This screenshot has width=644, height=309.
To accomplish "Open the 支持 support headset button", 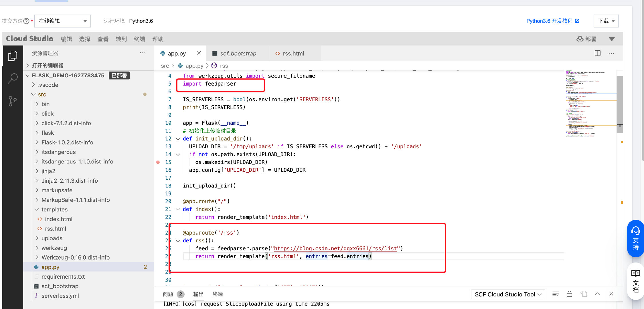I will [x=635, y=238].
